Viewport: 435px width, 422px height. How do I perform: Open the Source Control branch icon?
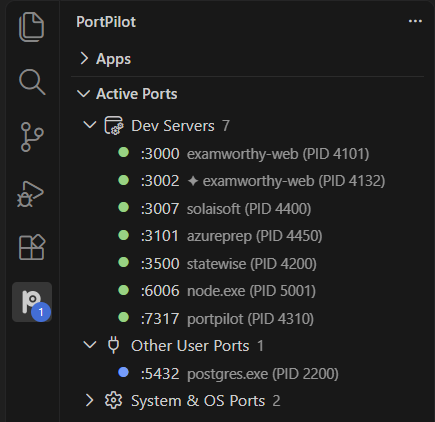32,137
